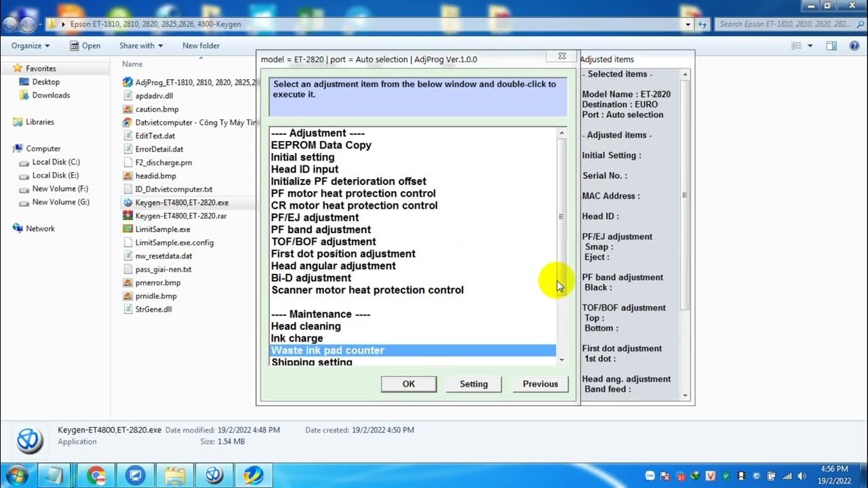Click the Windows Start button
This screenshot has height=488, width=868.
coord(16,475)
